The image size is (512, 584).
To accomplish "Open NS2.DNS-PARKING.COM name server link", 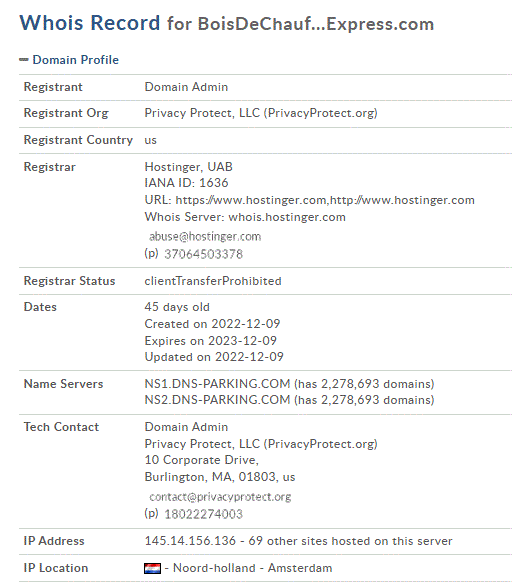I will pos(217,400).
